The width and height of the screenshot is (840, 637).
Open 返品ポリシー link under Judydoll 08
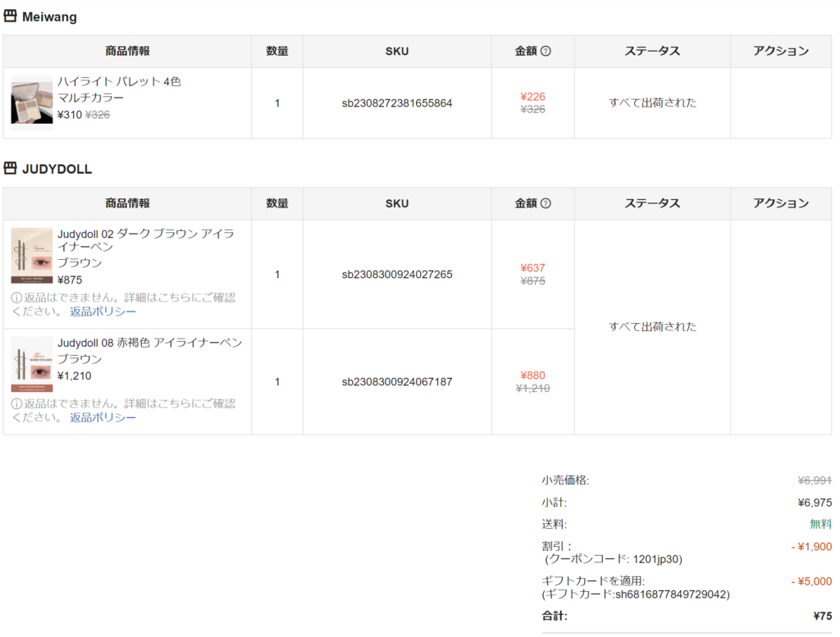coord(103,417)
